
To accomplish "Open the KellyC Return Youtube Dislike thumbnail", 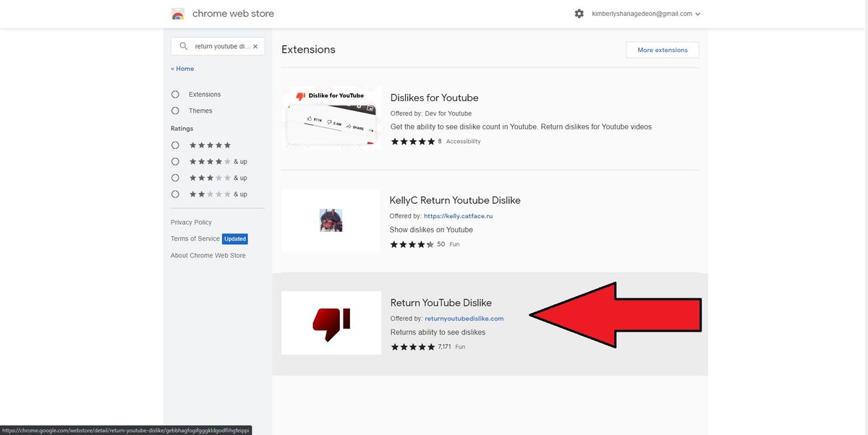I will [x=331, y=220].
